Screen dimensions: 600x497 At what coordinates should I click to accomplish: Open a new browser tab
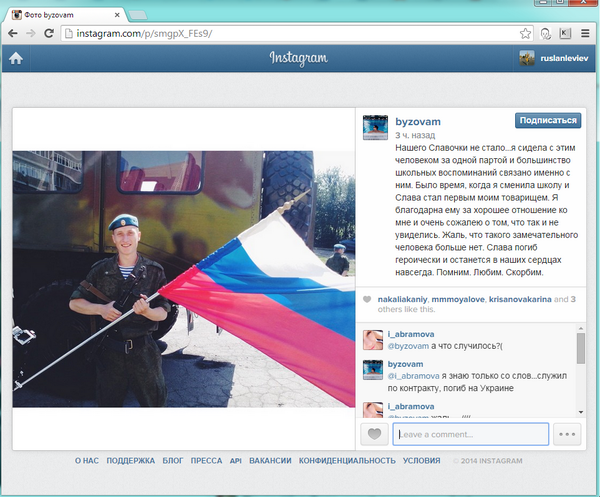138,15
